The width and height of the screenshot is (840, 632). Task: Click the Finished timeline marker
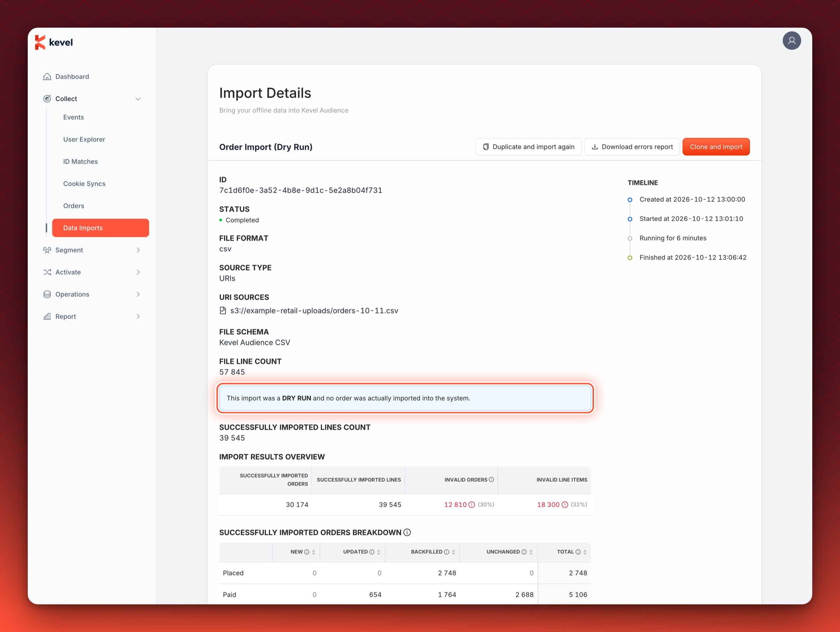pyautogui.click(x=630, y=258)
